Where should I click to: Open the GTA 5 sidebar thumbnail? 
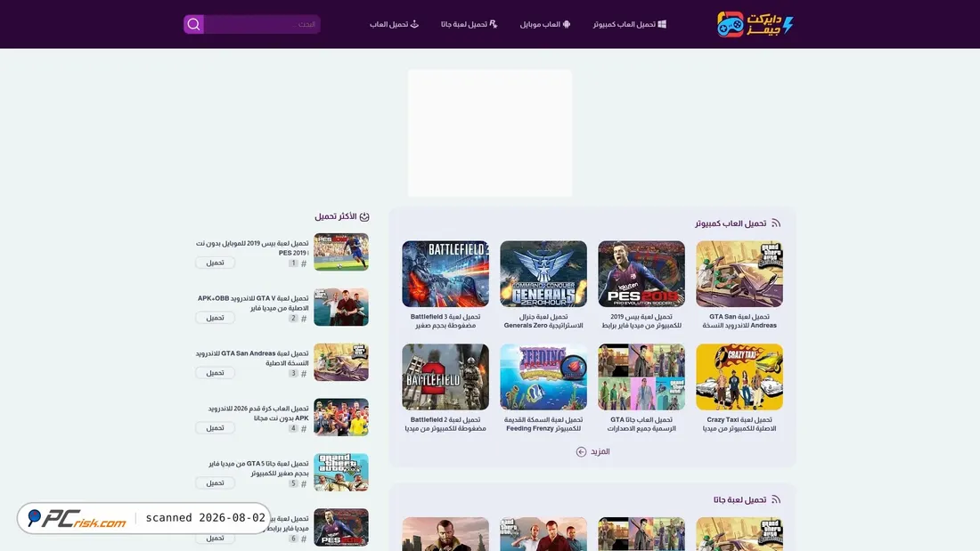341,472
